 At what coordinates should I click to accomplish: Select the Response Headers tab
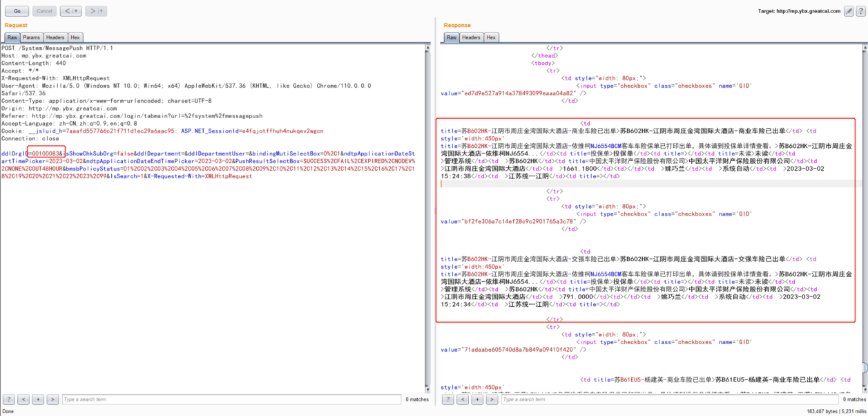tap(472, 37)
